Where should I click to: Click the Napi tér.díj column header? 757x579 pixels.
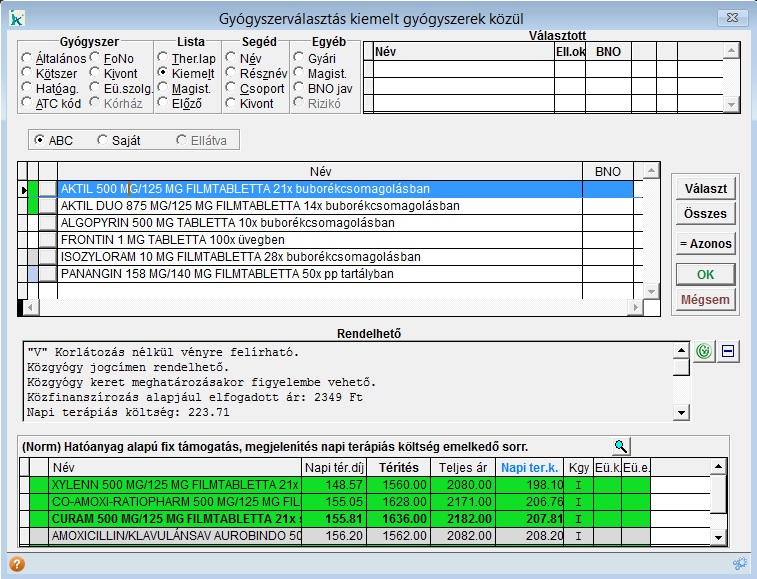334,467
